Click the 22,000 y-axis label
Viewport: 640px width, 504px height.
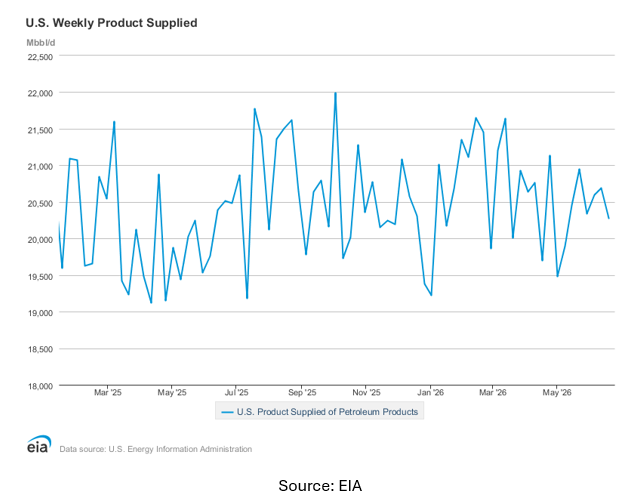(x=40, y=93)
